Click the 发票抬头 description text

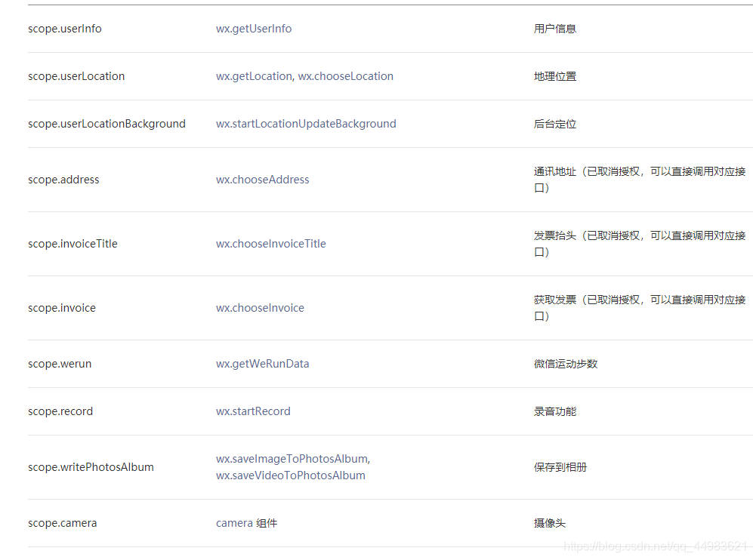[640, 244]
